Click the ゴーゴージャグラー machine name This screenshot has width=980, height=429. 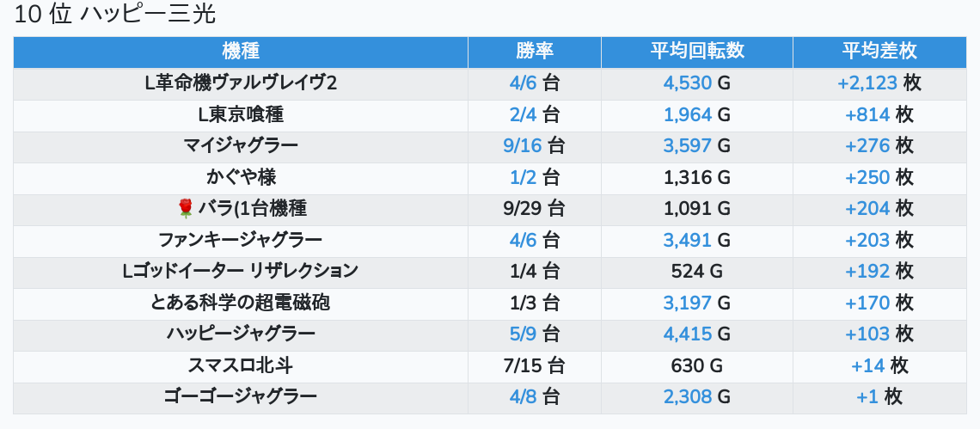[x=241, y=396]
